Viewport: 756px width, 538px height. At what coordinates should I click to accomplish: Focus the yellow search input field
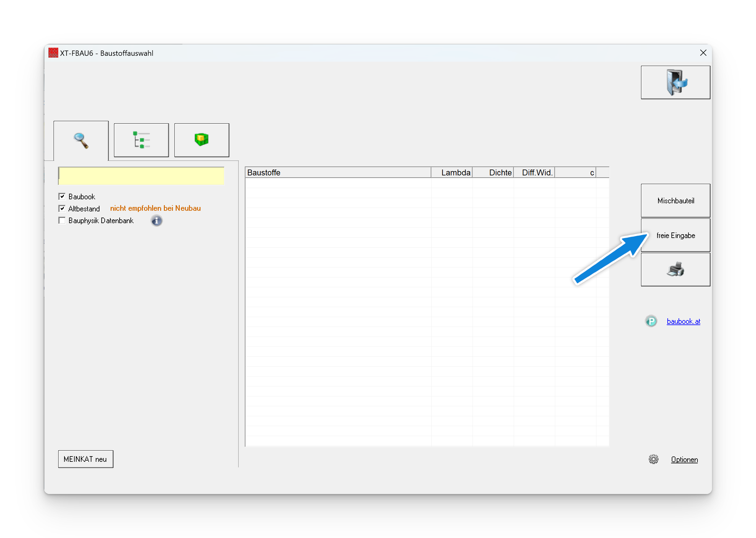click(141, 176)
